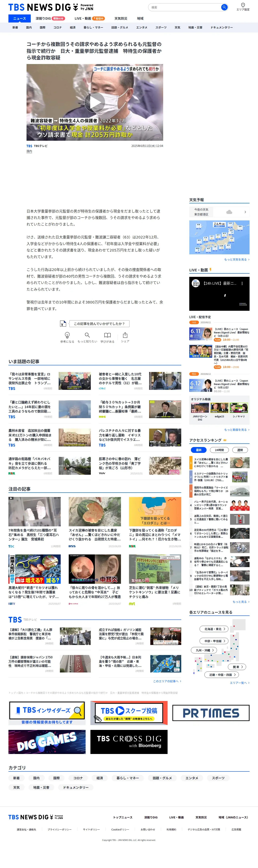Screen dimensions: 258x868
Task: Click the シェア share icon
Action: pyautogui.click(x=125, y=335)
